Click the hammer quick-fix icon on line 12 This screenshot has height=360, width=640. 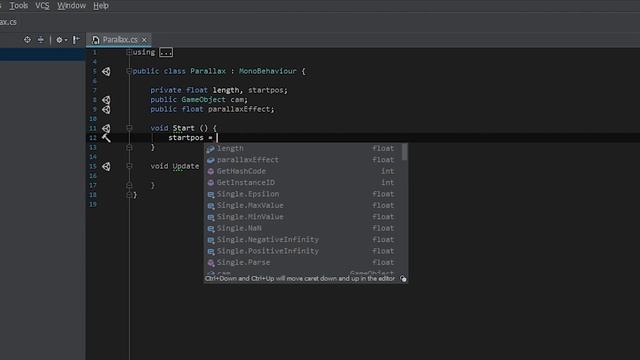(106, 138)
